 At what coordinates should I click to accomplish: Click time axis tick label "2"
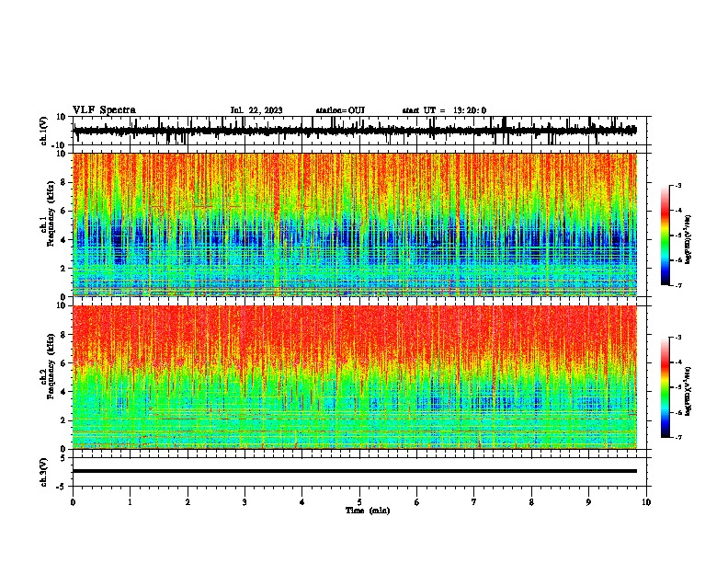click(188, 502)
